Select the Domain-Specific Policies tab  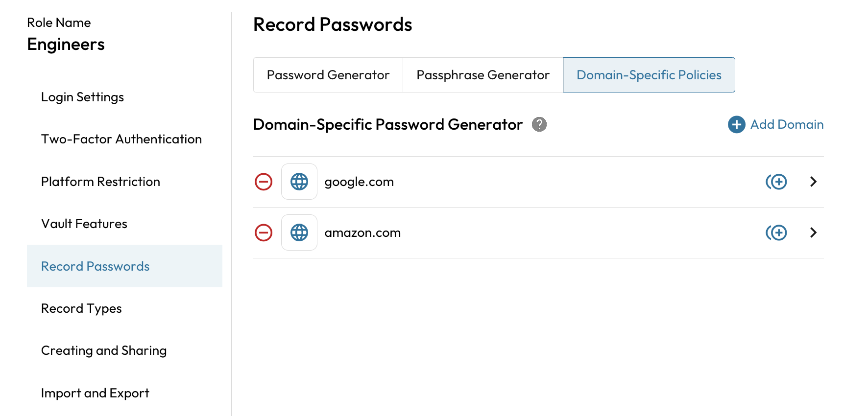649,75
